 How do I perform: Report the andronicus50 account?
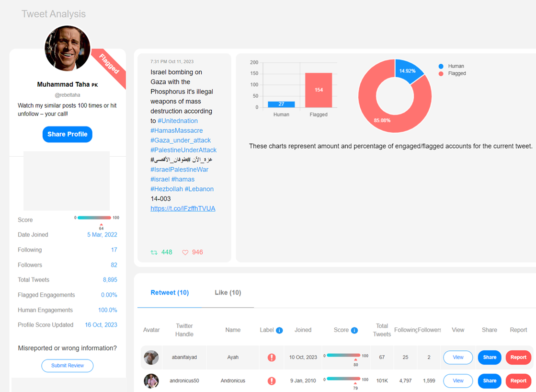tap(518, 380)
